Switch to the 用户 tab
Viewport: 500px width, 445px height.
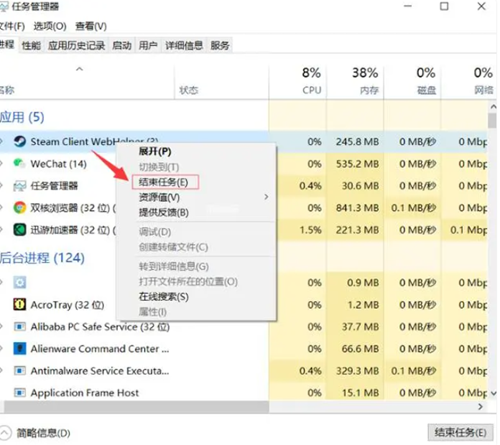(x=148, y=45)
